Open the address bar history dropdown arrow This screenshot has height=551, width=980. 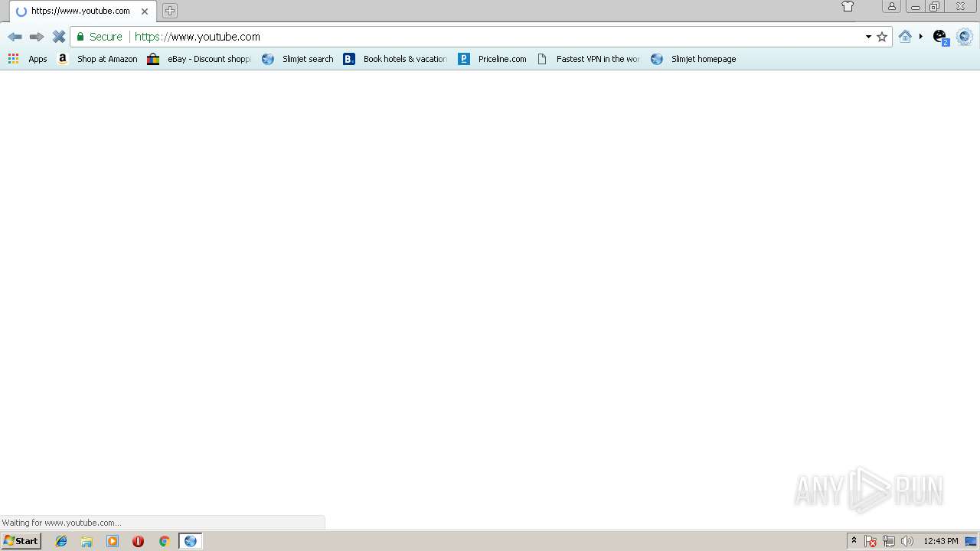point(868,37)
